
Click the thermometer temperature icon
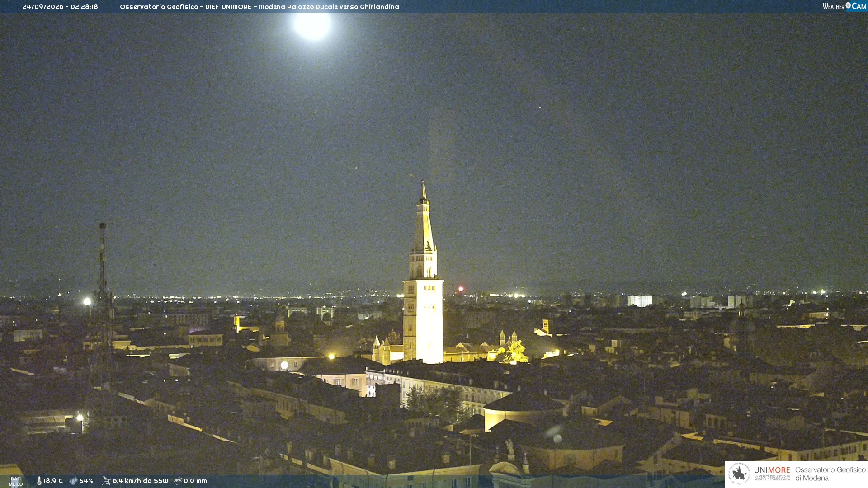click(x=39, y=481)
